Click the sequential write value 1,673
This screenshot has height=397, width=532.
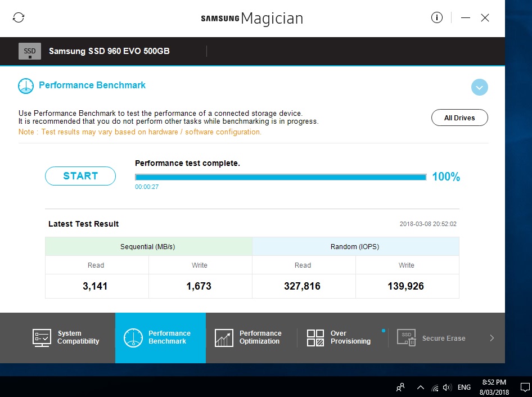199,286
